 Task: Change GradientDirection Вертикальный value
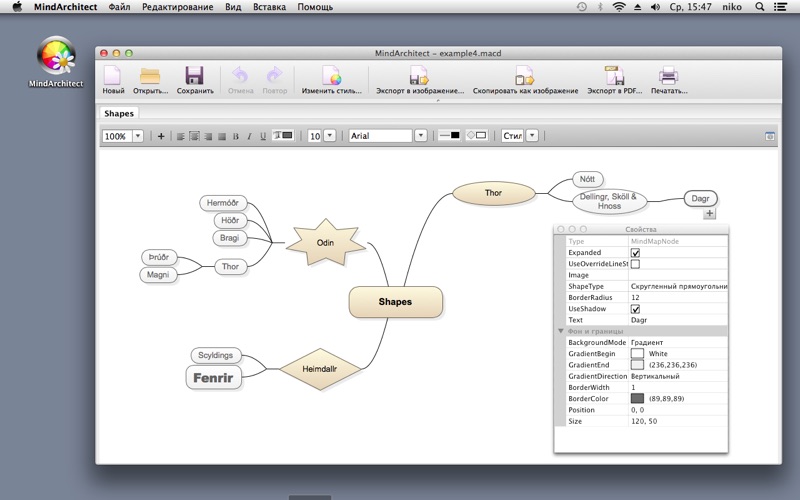678,376
